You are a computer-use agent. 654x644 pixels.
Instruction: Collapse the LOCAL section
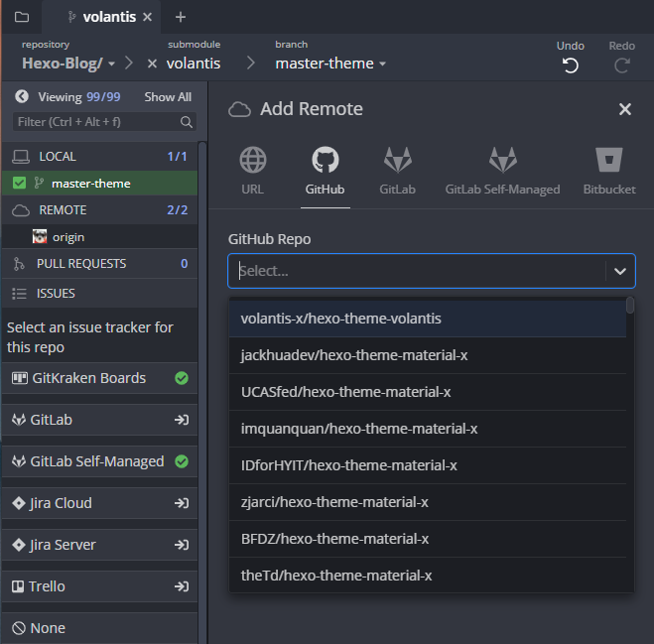tap(99, 157)
